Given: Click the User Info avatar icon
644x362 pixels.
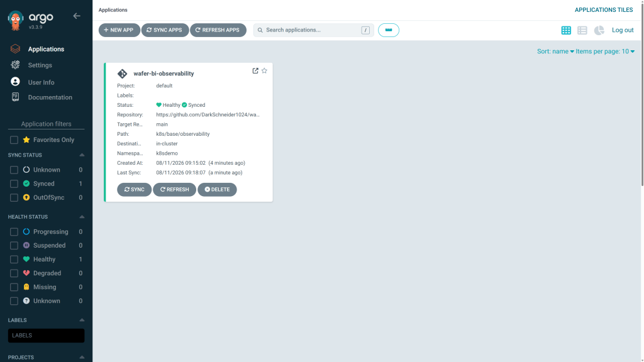Looking at the screenshot, I should pyautogui.click(x=15, y=81).
